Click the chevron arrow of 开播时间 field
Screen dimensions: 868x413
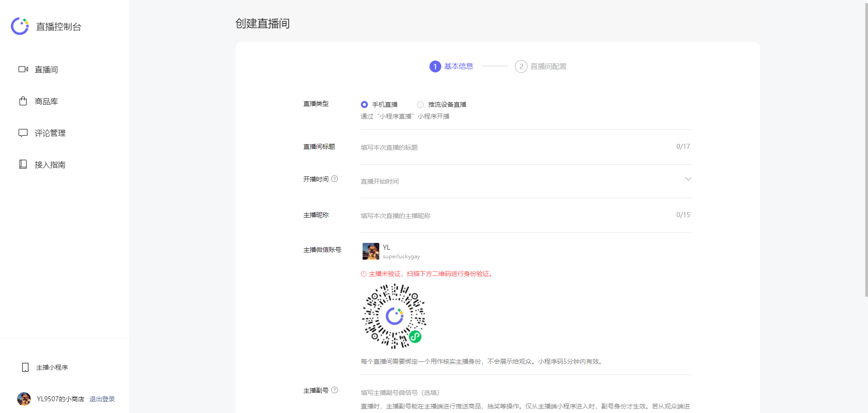(x=688, y=179)
